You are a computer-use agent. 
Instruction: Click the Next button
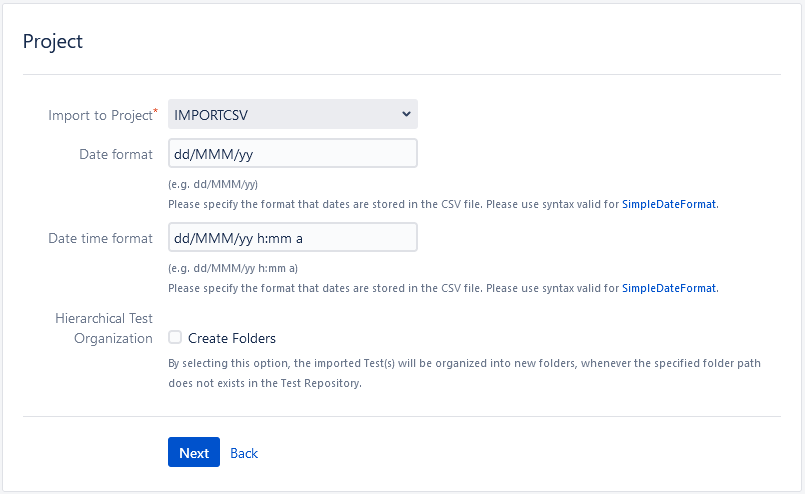click(x=194, y=452)
